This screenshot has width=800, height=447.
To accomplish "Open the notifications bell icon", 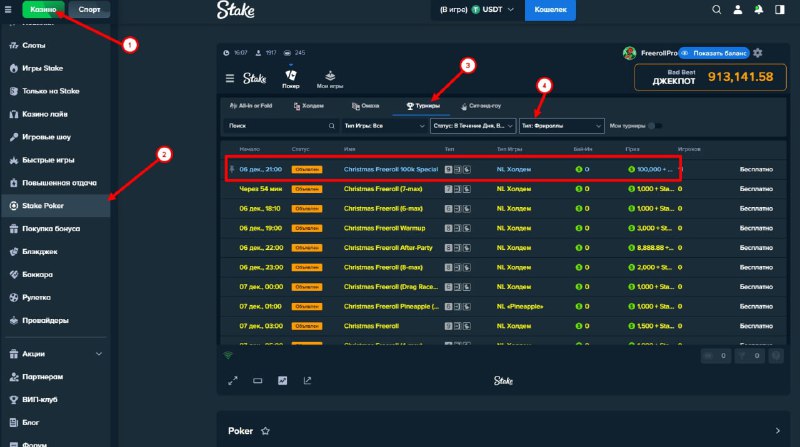I will pyautogui.click(x=758, y=10).
